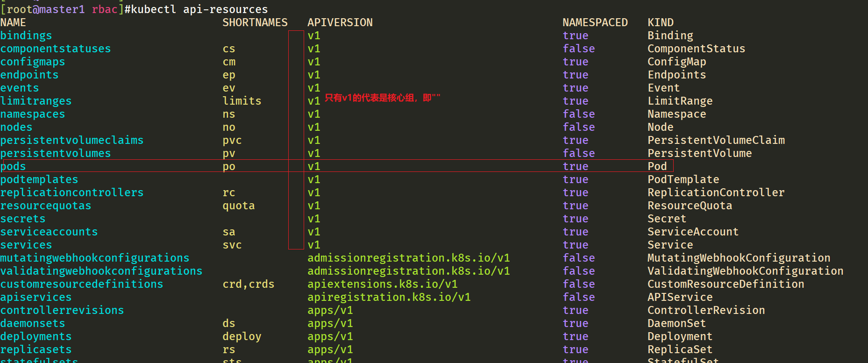Image resolution: width=868 pixels, height=363 pixels.
Task: Select the 'customresourcedefinitions' resource name
Action: coord(82,284)
